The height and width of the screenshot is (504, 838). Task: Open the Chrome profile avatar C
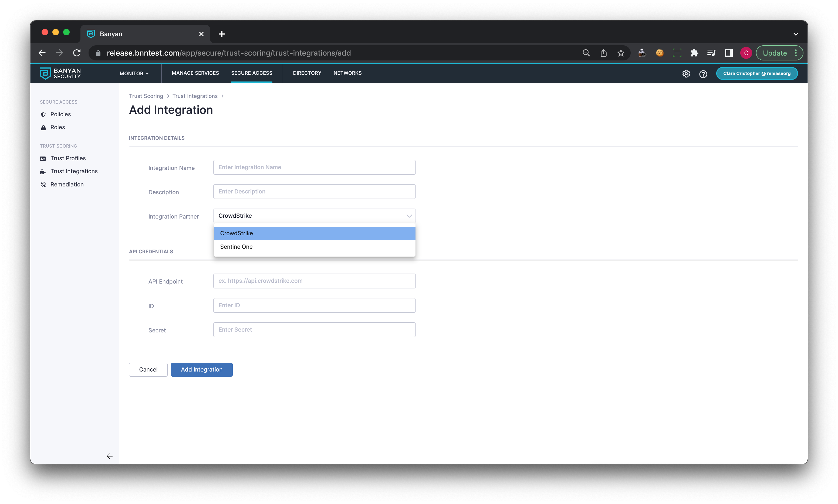[x=746, y=53]
